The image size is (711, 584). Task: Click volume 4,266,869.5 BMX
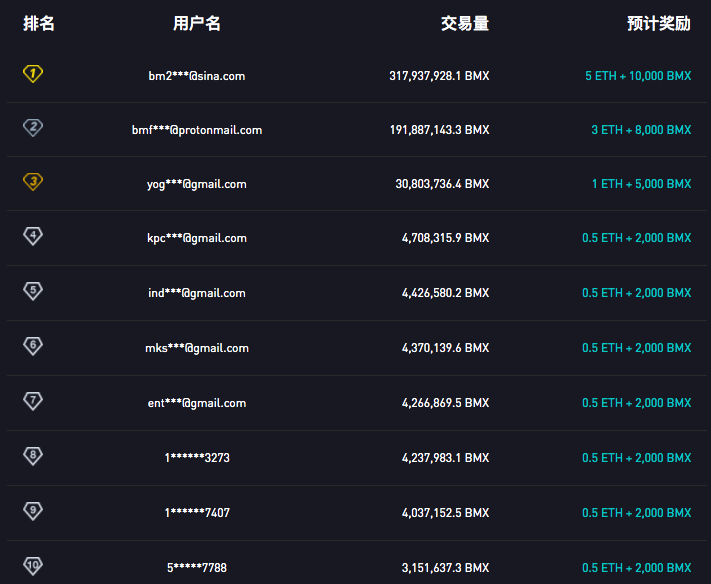coord(446,403)
